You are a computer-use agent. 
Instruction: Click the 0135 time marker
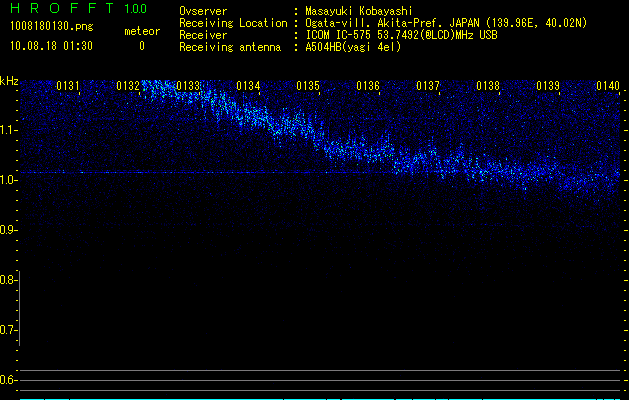tap(308, 87)
